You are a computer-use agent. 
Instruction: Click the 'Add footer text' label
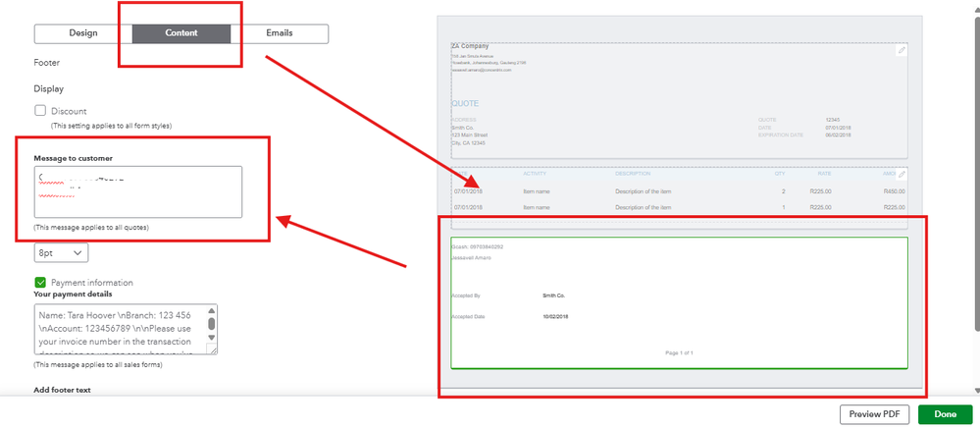click(x=62, y=390)
